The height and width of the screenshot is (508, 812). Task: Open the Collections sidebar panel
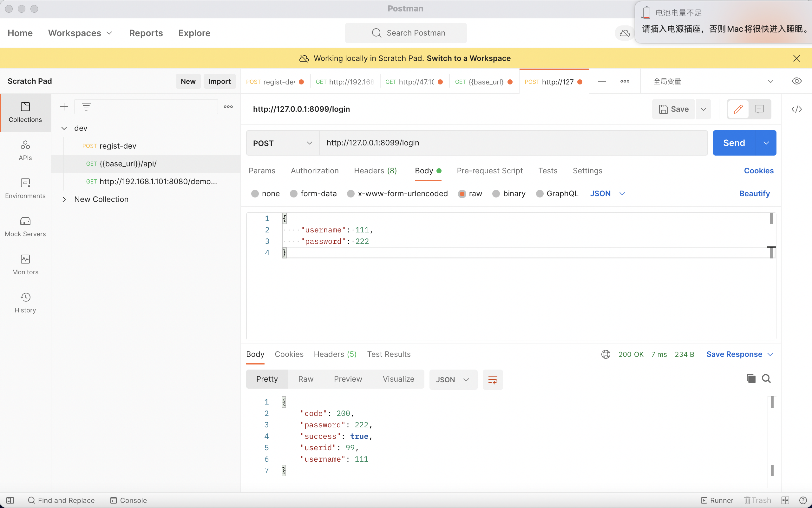click(x=25, y=112)
